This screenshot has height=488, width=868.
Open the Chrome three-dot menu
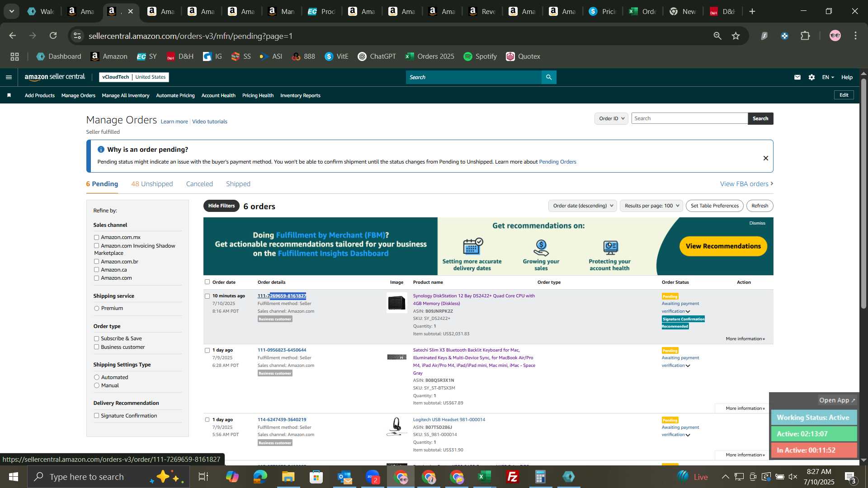tap(856, 36)
